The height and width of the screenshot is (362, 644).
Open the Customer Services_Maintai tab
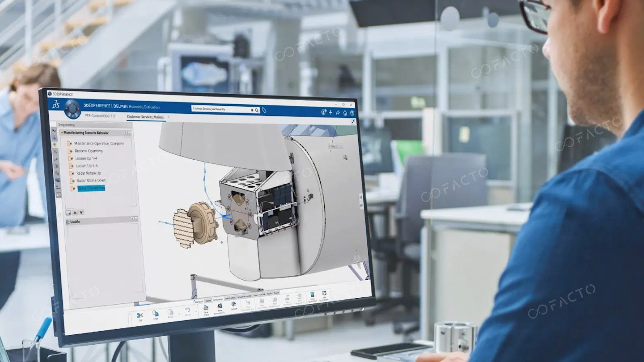coord(145,117)
